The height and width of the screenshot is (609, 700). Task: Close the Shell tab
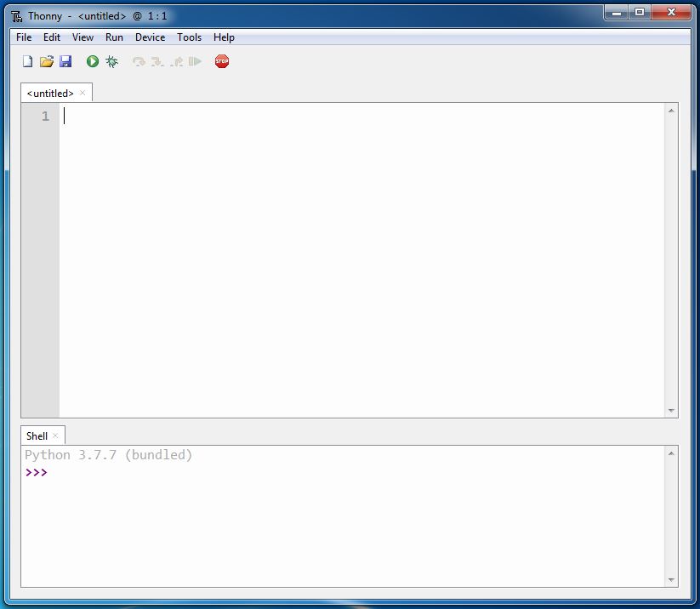[x=55, y=435]
